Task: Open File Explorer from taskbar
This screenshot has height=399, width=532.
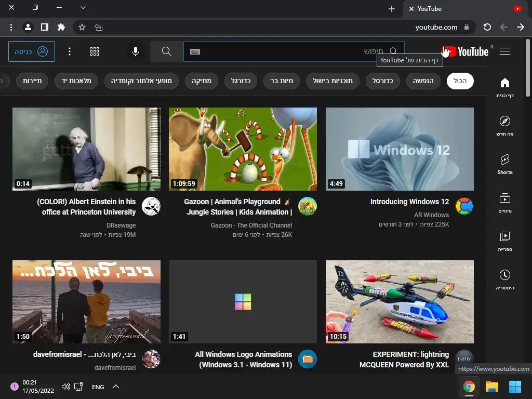Action: point(491,387)
